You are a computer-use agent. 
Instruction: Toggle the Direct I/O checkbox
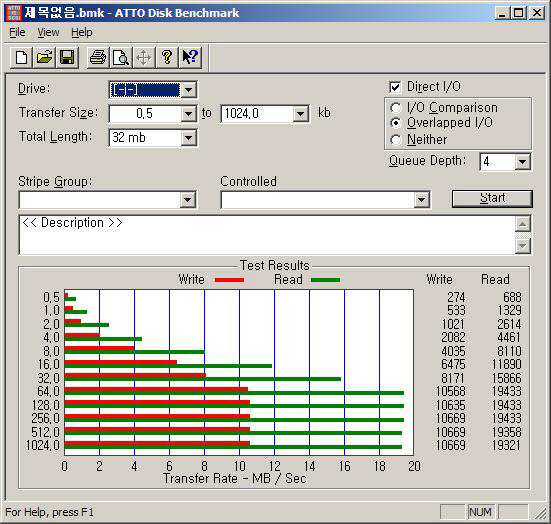(x=395, y=87)
